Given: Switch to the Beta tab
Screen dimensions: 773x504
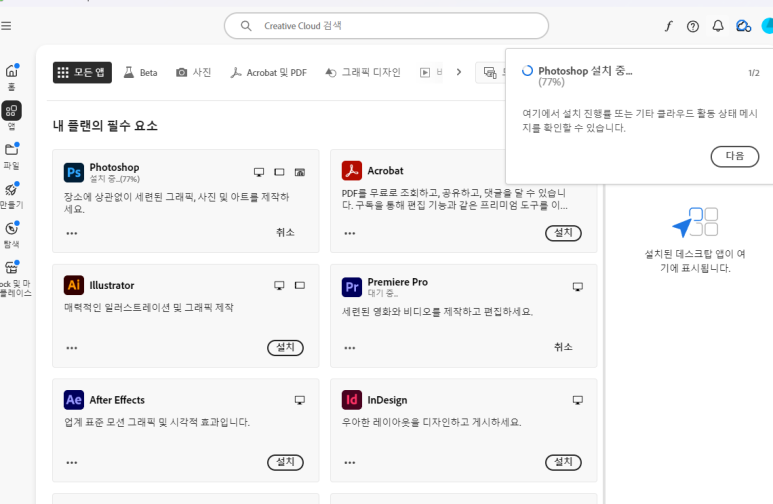Looking at the screenshot, I should pyautogui.click(x=141, y=72).
